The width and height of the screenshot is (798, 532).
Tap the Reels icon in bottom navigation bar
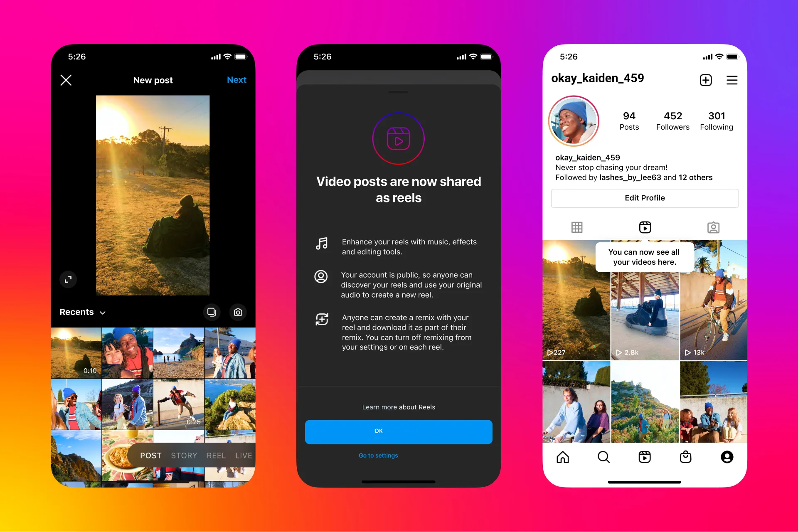click(x=645, y=457)
